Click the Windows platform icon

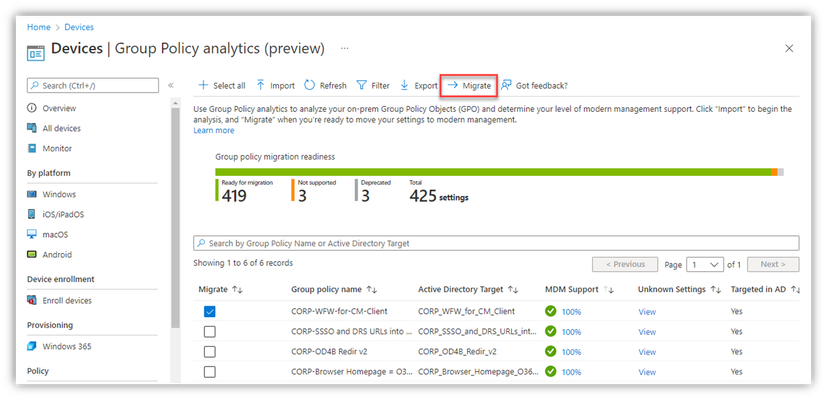coord(32,194)
